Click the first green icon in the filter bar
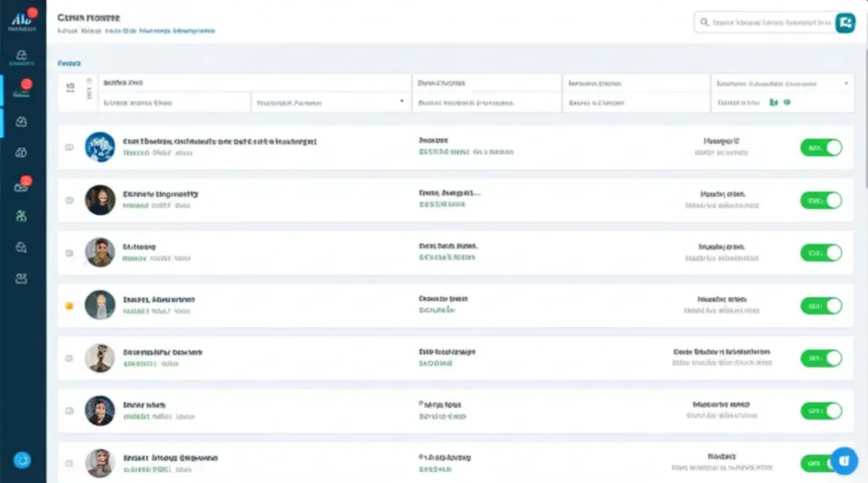This screenshot has width=868, height=483. coord(774,102)
